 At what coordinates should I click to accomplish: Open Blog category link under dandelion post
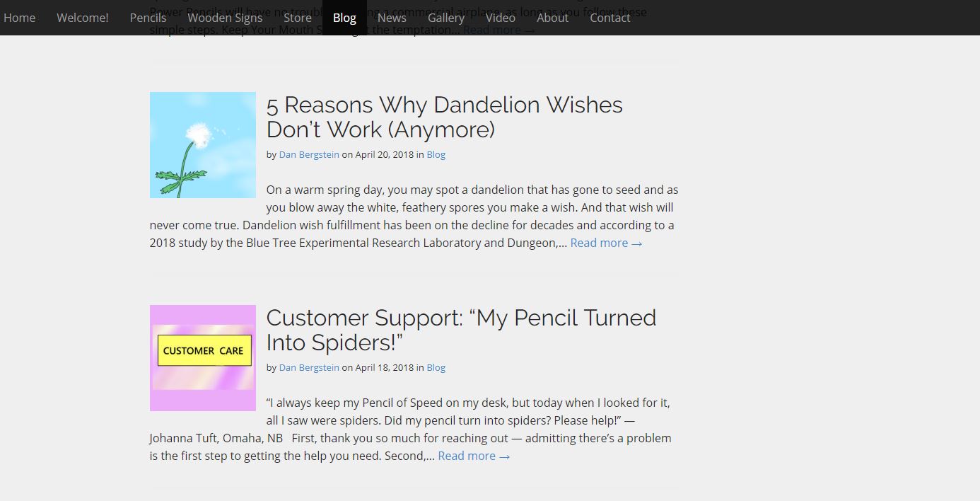pyautogui.click(x=436, y=155)
